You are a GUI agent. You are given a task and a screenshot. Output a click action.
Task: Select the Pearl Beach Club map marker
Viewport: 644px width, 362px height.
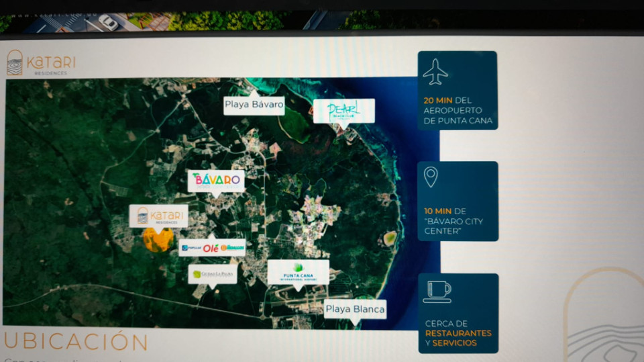pyautogui.click(x=344, y=111)
